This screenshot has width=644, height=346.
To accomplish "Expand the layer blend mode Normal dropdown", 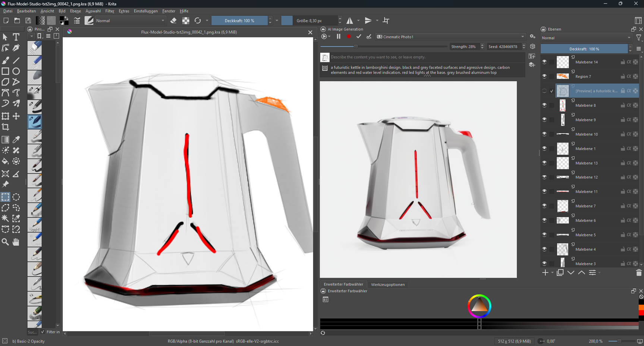I will point(585,38).
